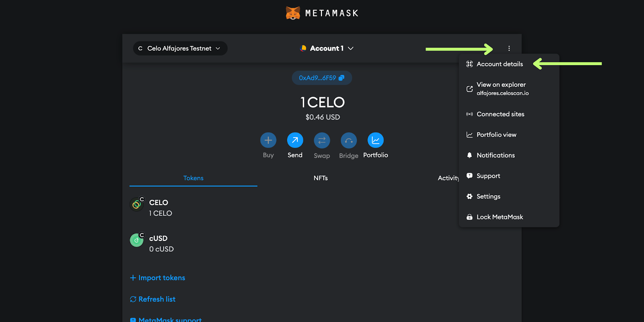The width and height of the screenshot is (644, 322).
Task: Click the Send label
Action: click(x=295, y=155)
